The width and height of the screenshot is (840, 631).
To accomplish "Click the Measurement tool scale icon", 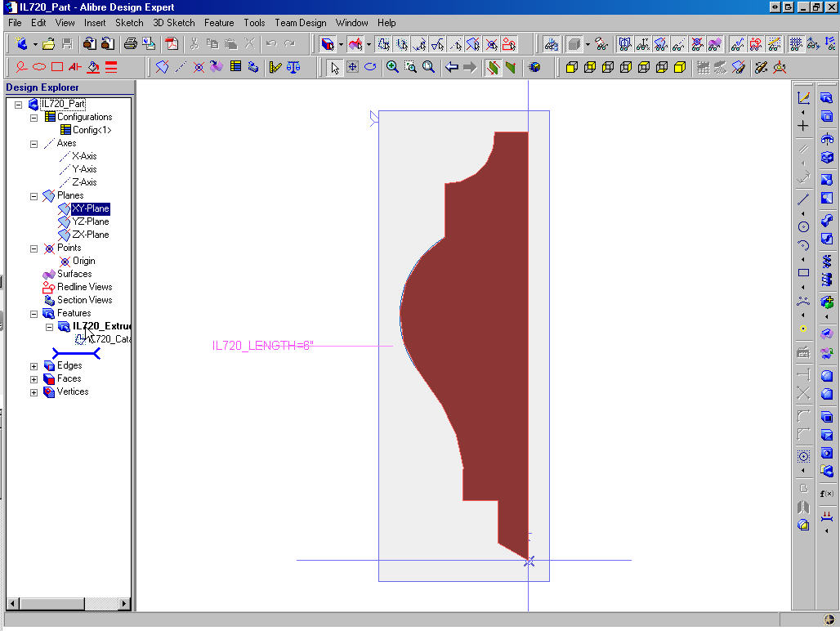I will pyautogui.click(x=293, y=67).
